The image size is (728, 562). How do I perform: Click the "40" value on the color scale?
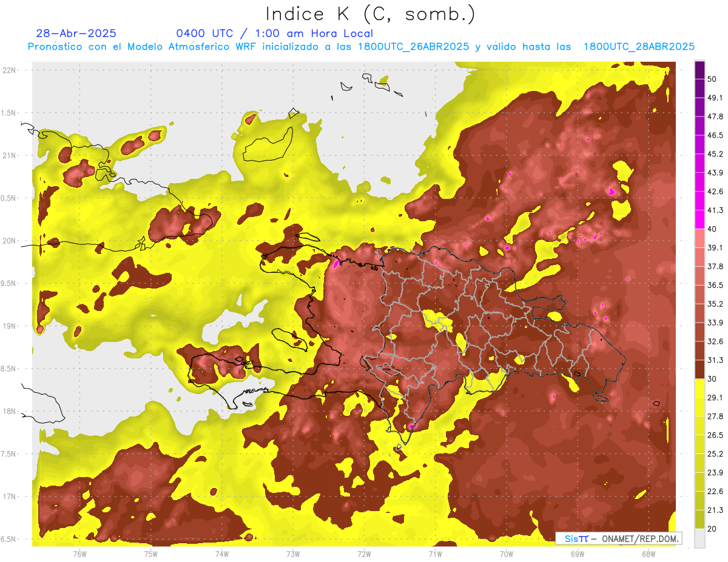(713, 229)
